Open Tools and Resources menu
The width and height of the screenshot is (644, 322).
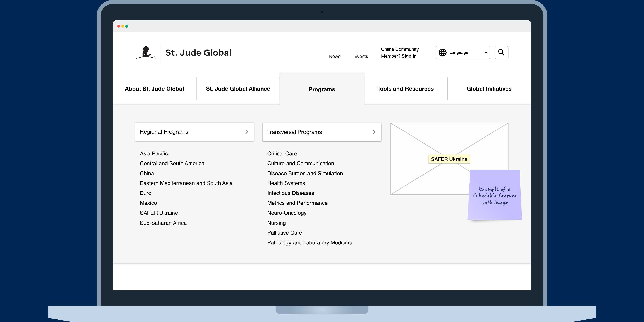pyautogui.click(x=405, y=89)
